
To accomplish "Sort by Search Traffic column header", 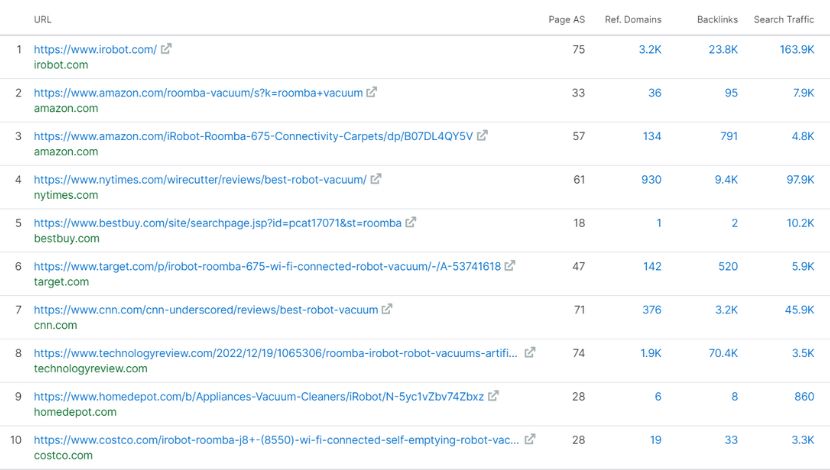I will (x=783, y=19).
